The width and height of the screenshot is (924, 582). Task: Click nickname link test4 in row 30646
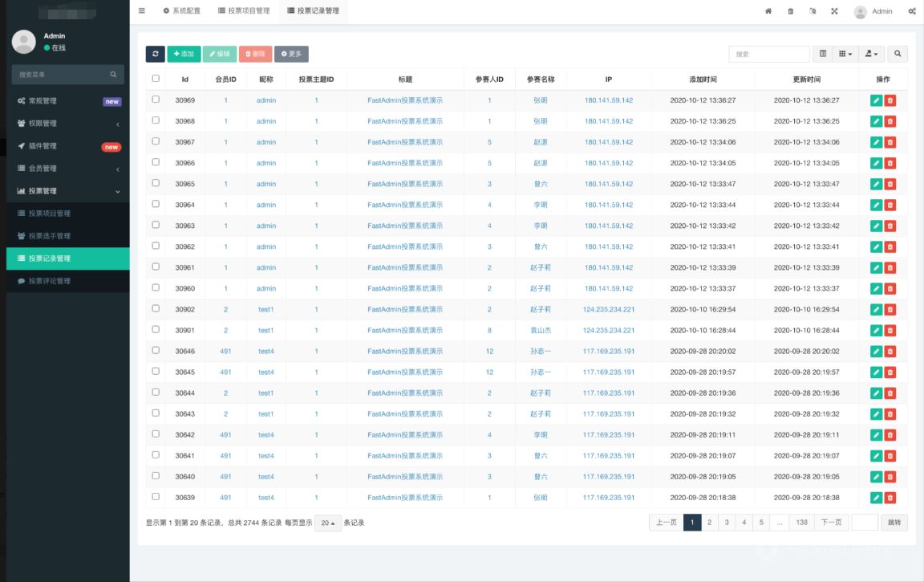[265, 352]
